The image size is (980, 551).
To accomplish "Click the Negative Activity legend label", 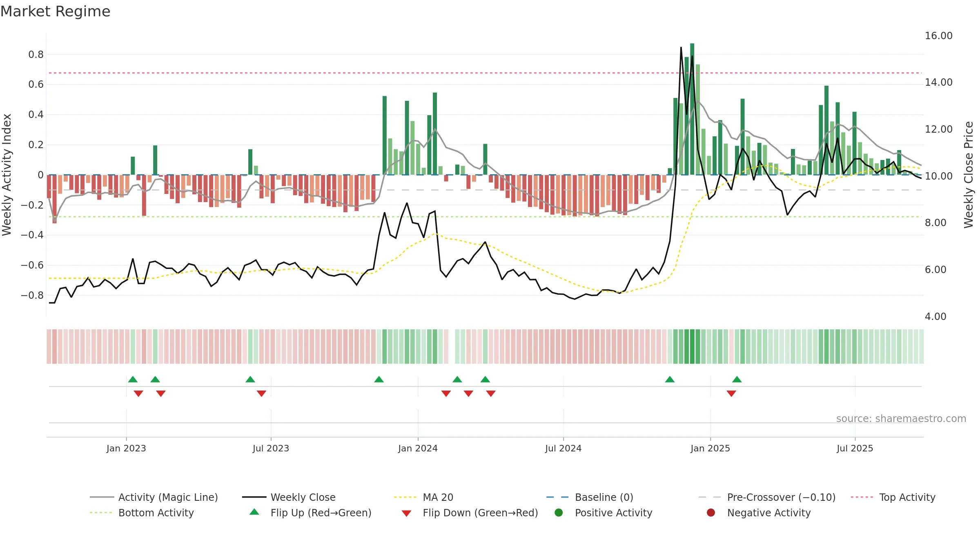I will (x=769, y=513).
